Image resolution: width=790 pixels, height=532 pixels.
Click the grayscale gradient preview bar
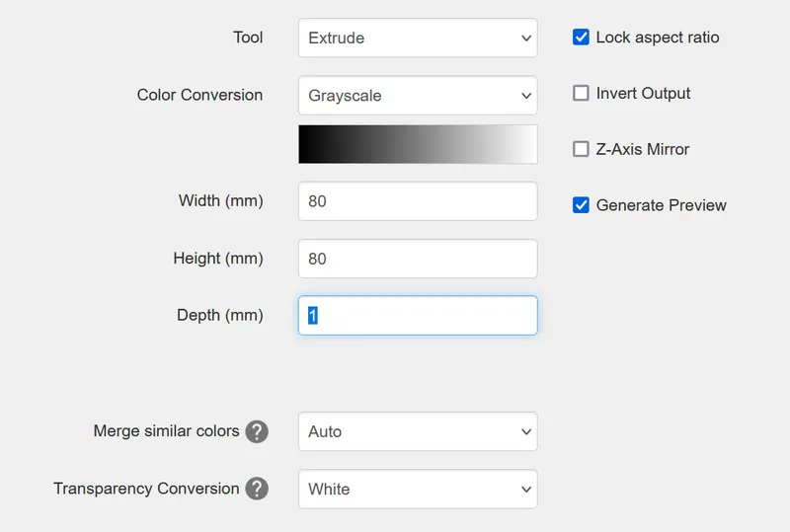coord(418,144)
